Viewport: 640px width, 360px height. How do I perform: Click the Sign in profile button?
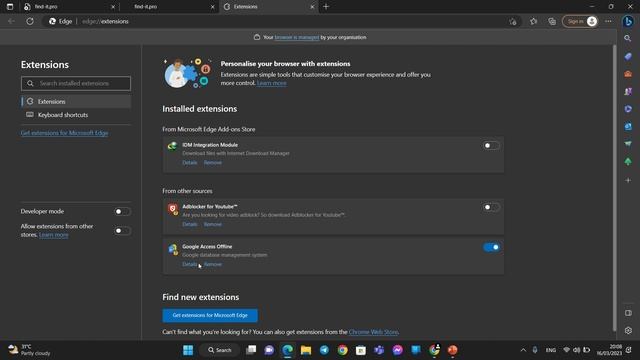click(580, 21)
